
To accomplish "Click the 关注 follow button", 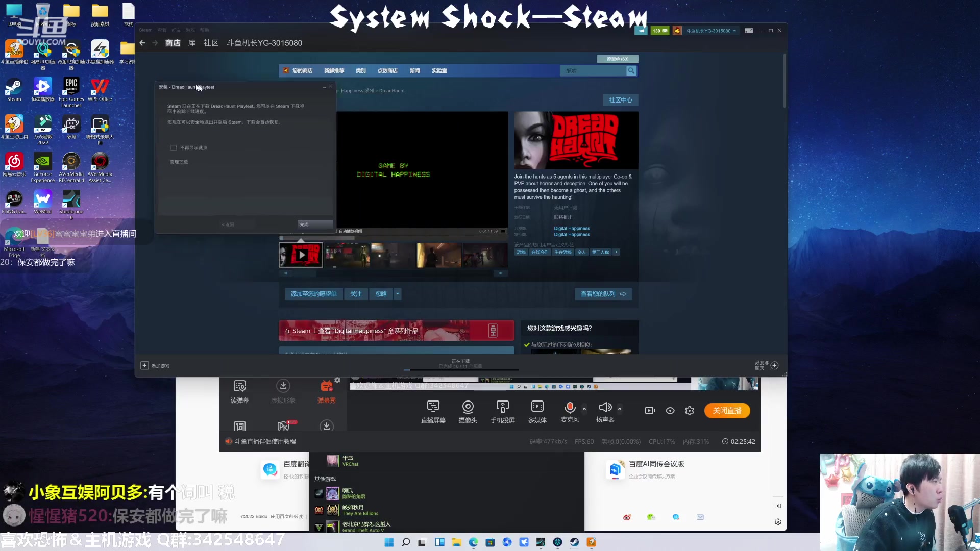I will click(x=356, y=294).
